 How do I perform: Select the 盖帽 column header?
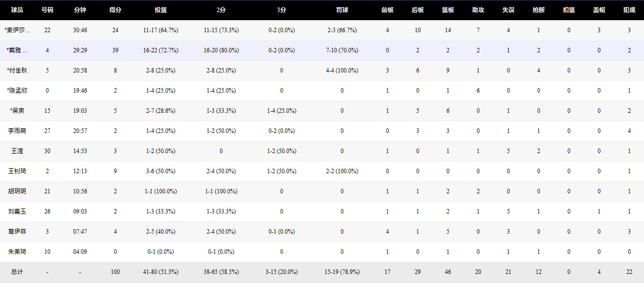pos(599,10)
